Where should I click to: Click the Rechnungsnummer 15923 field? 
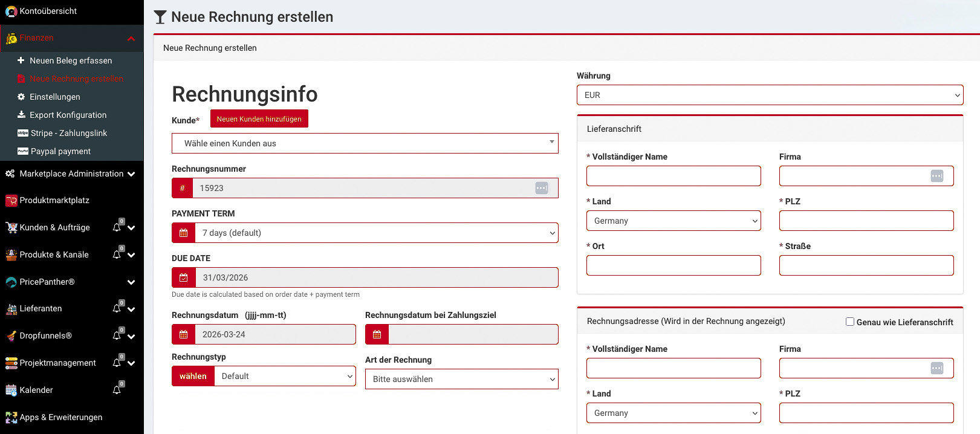click(x=375, y=188)
